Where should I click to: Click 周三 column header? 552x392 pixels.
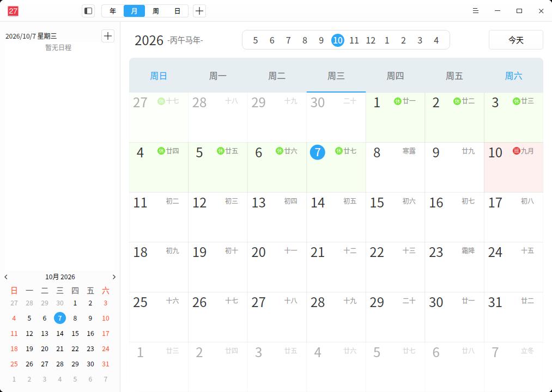336,76
